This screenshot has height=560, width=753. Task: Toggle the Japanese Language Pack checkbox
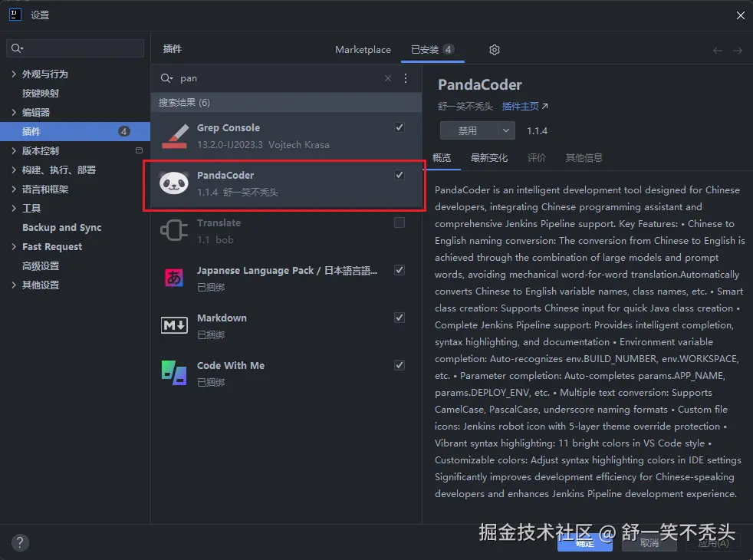[x=399, y=270]
